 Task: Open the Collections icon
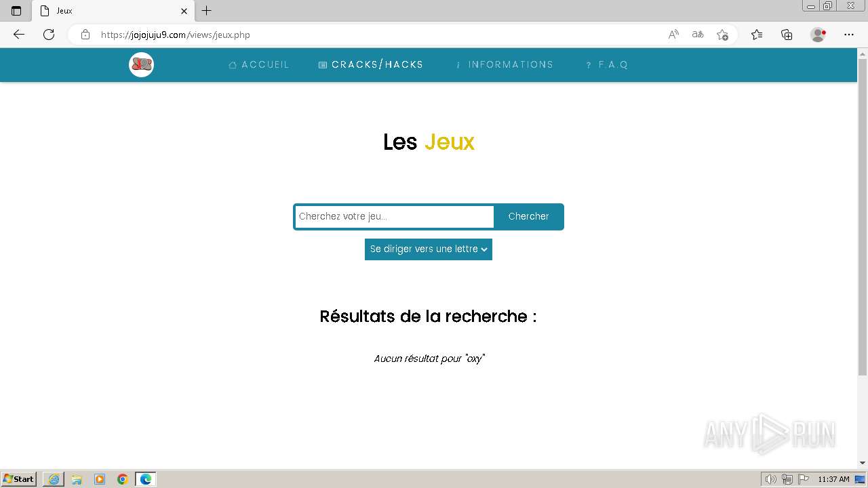pos(787,35)
